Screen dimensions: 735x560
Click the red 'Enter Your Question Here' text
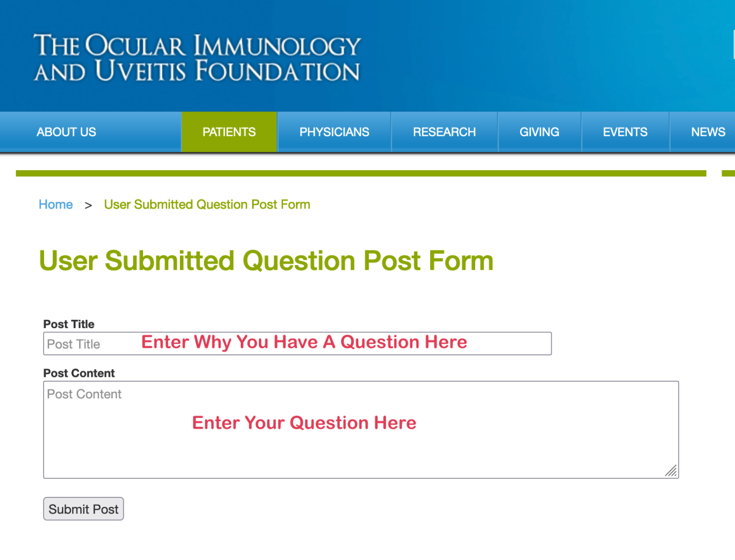tap(304, 423)
